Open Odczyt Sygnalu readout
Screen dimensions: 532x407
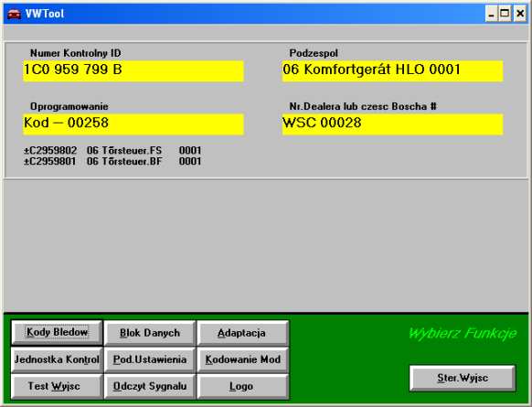(x=150, y=386)
